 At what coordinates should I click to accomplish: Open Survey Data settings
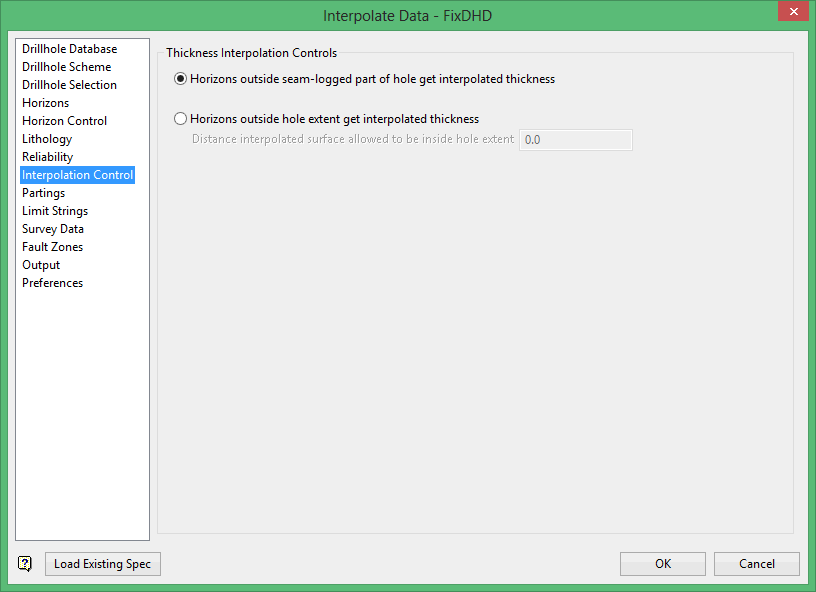click(x=53, y=229)
